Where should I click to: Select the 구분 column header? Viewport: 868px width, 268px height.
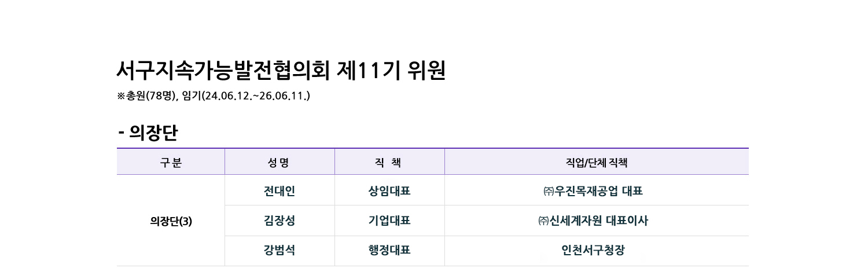pos(171,163)
